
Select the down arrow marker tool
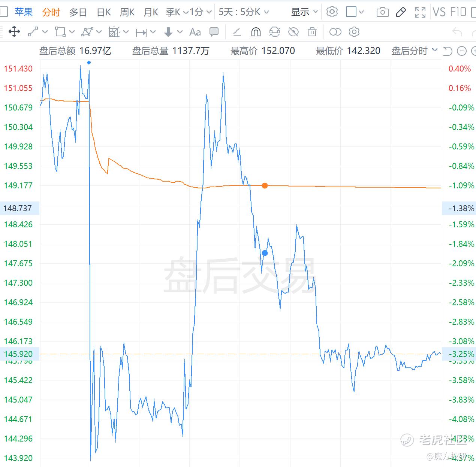point(168,32)
